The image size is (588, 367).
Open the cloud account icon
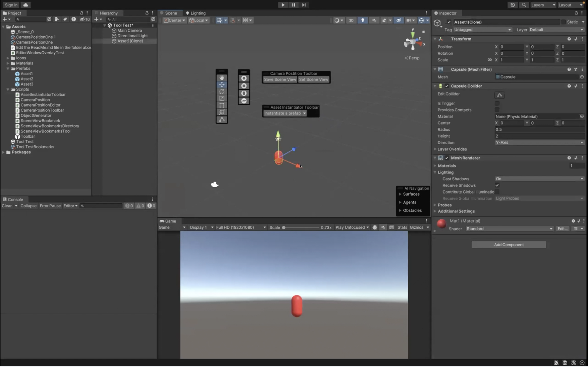(26, 5)
